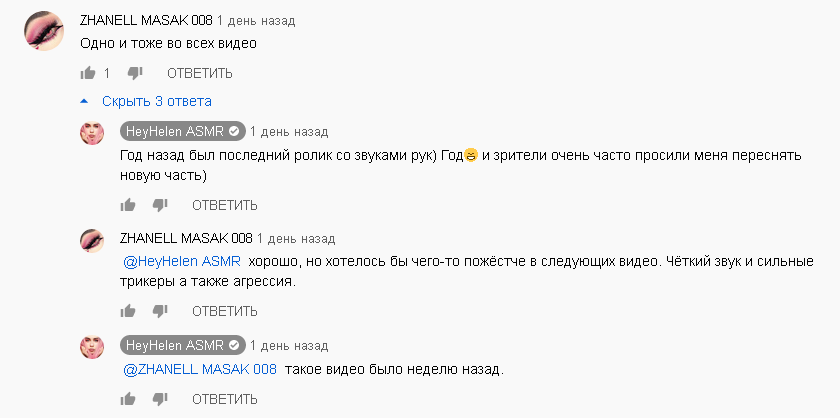Like the last HeyHelen ASMR reply
840x418 pixels.
128,399
